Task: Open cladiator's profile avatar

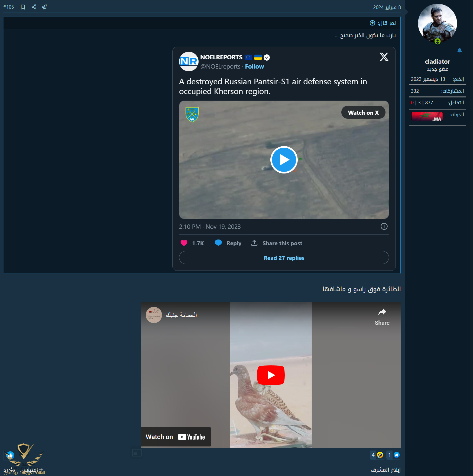Action: (x=437, y=24)
